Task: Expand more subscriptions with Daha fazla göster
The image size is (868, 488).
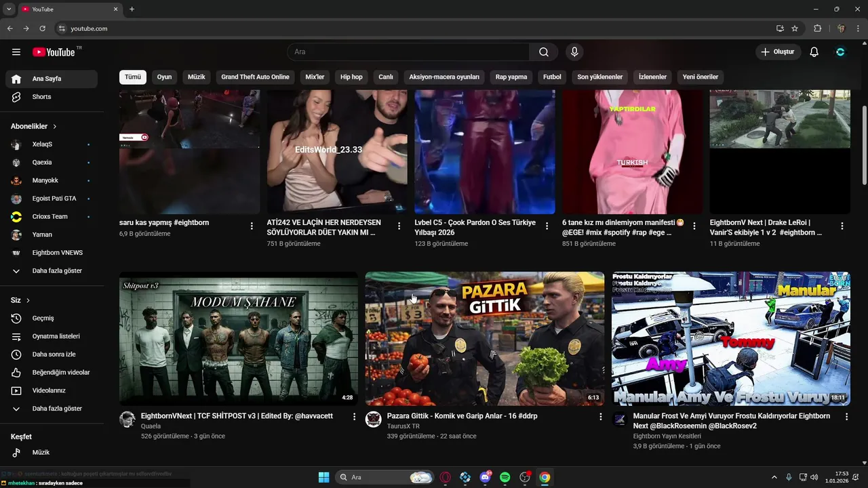Action: [x=52, y=271]
